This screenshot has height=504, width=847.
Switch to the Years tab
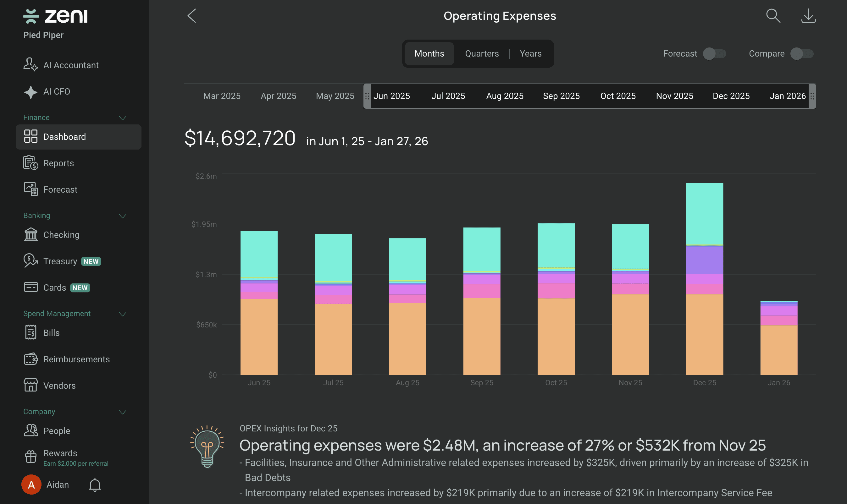click(x=531, y=54)
